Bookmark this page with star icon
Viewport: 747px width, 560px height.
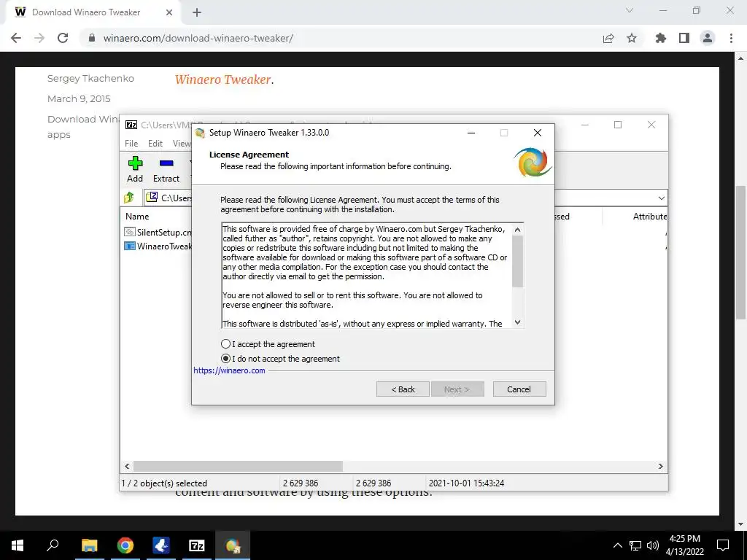point(632,38)
